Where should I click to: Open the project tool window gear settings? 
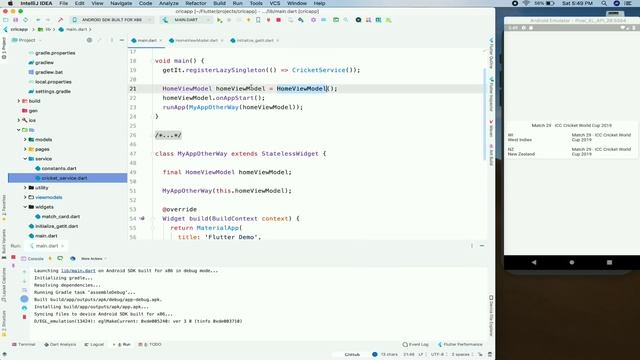[x=89, y=40]
